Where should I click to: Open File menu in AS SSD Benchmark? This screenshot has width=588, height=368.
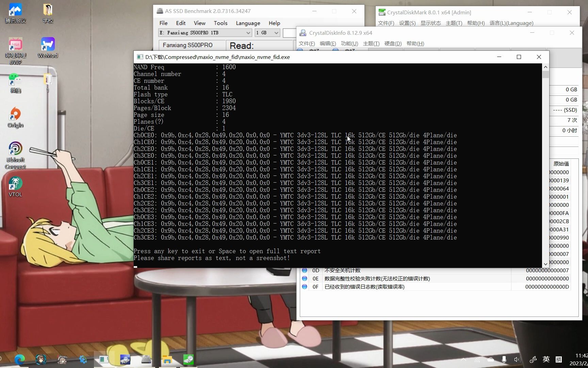click(x=163, y=23)
